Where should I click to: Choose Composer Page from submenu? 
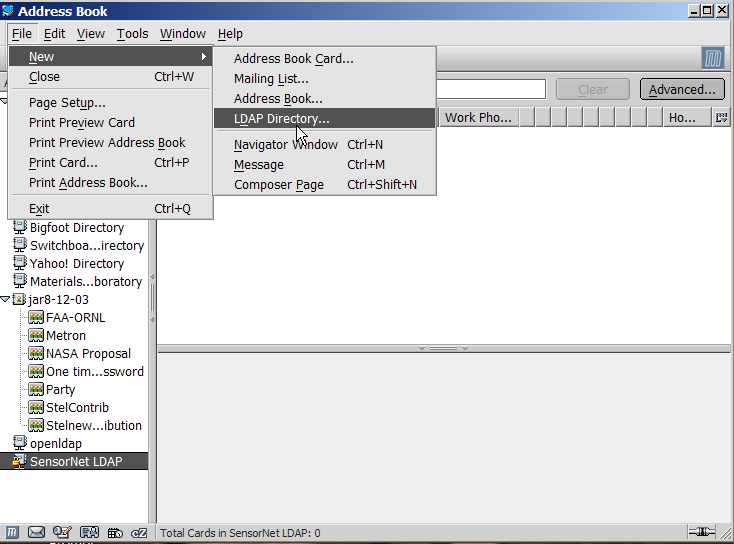tap(324, 184)
